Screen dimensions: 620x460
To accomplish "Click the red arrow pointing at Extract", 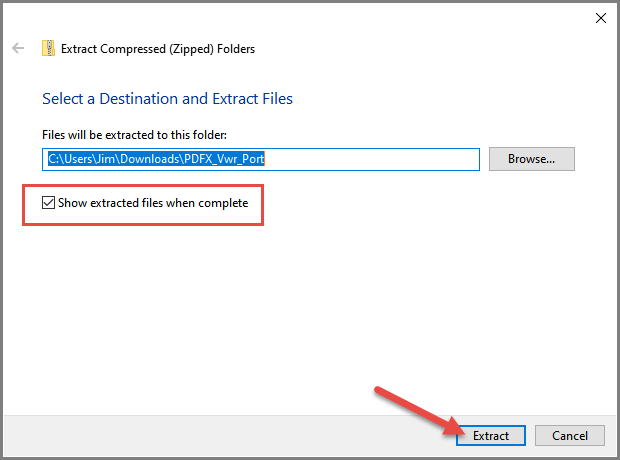I will click(419, 411).
